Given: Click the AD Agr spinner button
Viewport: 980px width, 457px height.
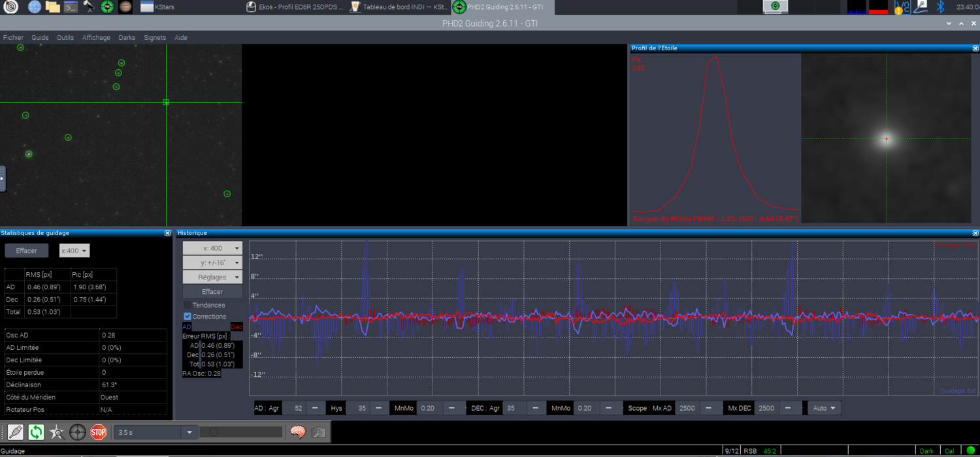Looking at the screenshot, I should coord(315,408).
